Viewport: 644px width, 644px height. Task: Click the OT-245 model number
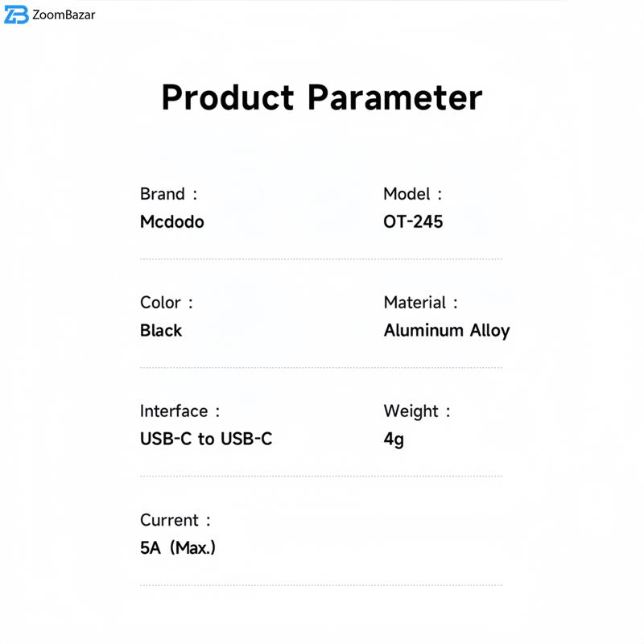(x=413, y=221)
